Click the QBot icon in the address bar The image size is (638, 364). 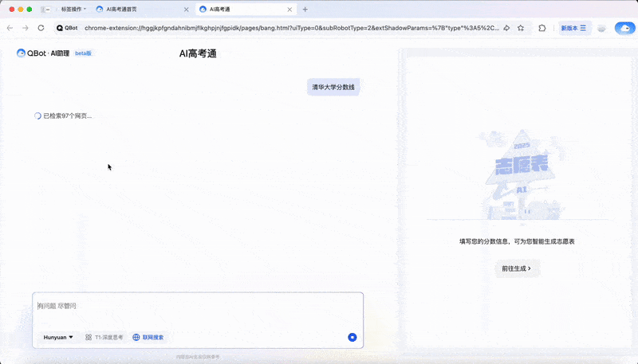[x=67, y=28]
